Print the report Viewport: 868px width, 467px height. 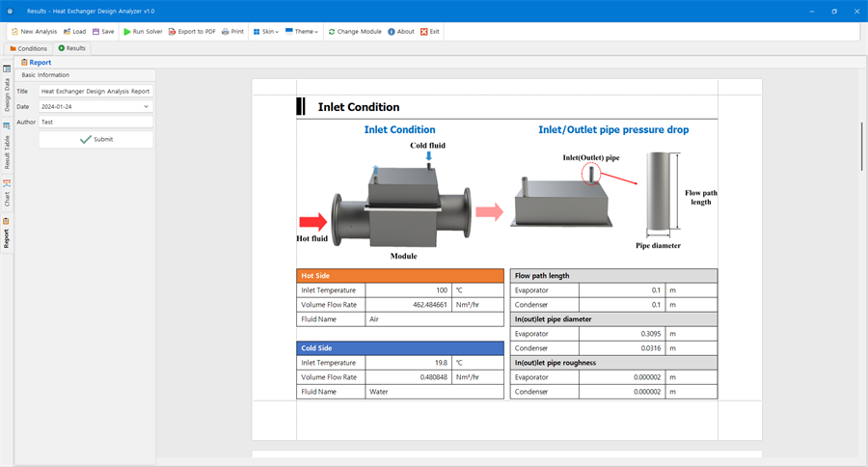tap(232, 32)
